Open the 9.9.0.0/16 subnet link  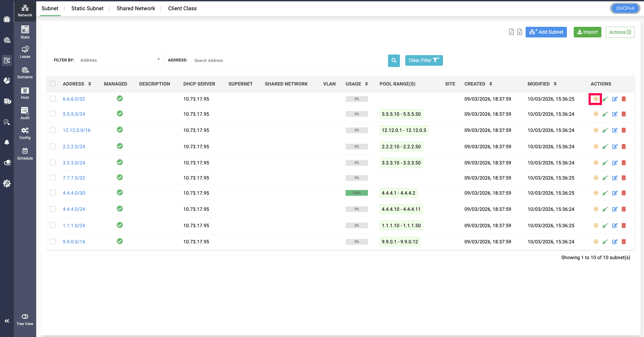[x=74, y=241]
